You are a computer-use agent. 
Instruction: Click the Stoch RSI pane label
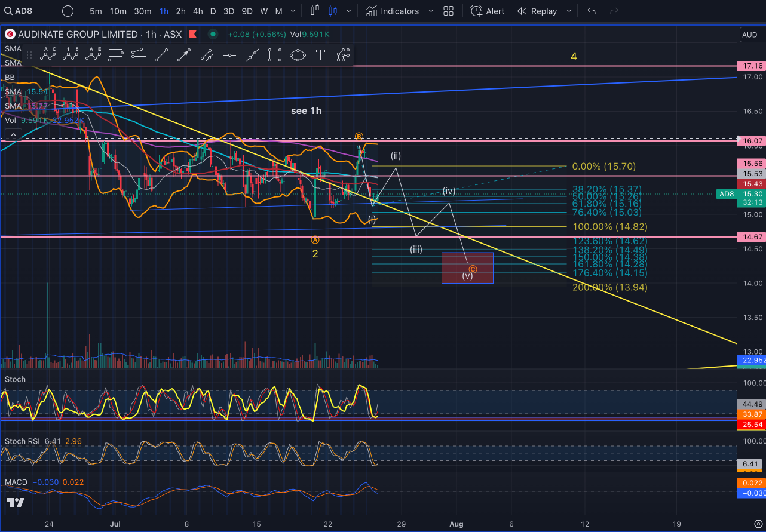point(23,441)
